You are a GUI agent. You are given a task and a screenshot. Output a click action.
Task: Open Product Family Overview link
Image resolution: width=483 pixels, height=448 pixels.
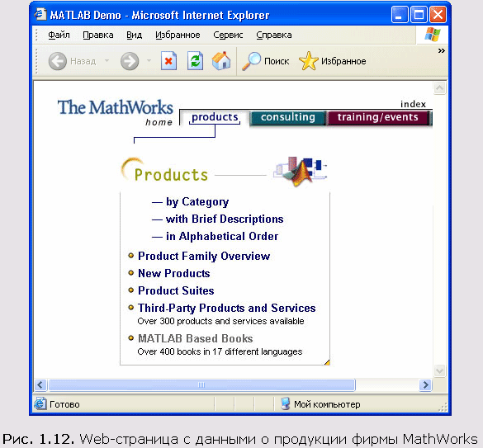click(x=204, y=256)
